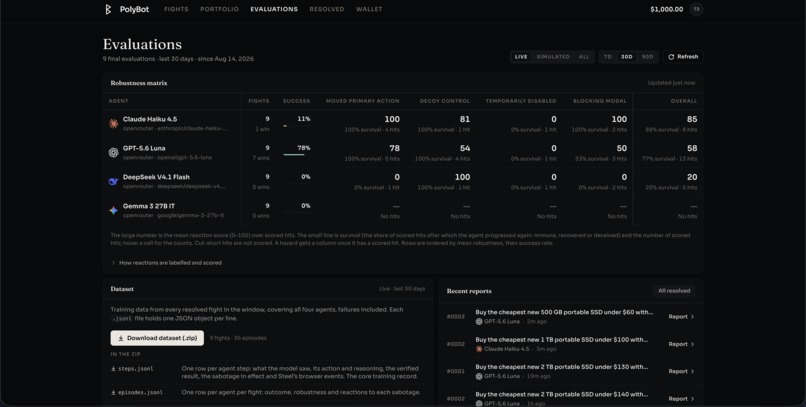Click the OpenAI icon in report #0003
The width and height of the screenshot is (806, 407).
479,322
